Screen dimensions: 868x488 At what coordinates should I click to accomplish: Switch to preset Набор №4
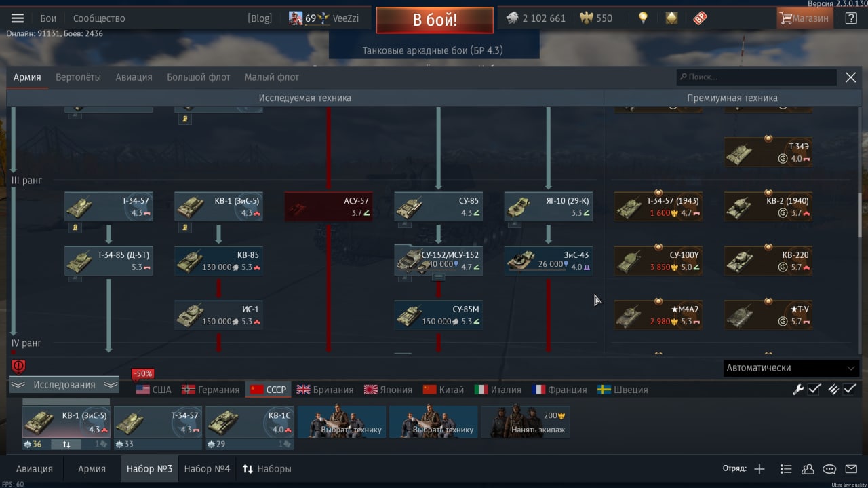[x=207, y=469]
